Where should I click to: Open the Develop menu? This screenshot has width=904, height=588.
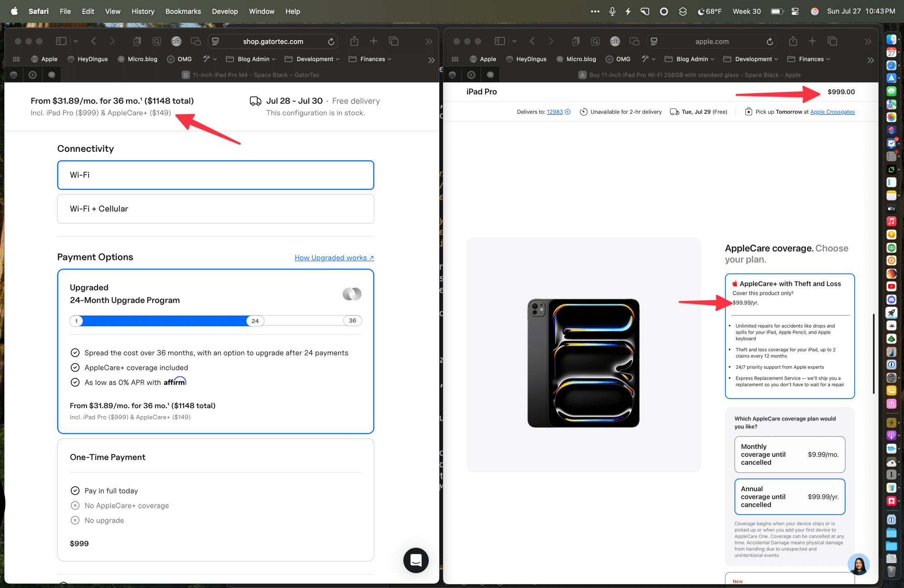coord(225,11)
